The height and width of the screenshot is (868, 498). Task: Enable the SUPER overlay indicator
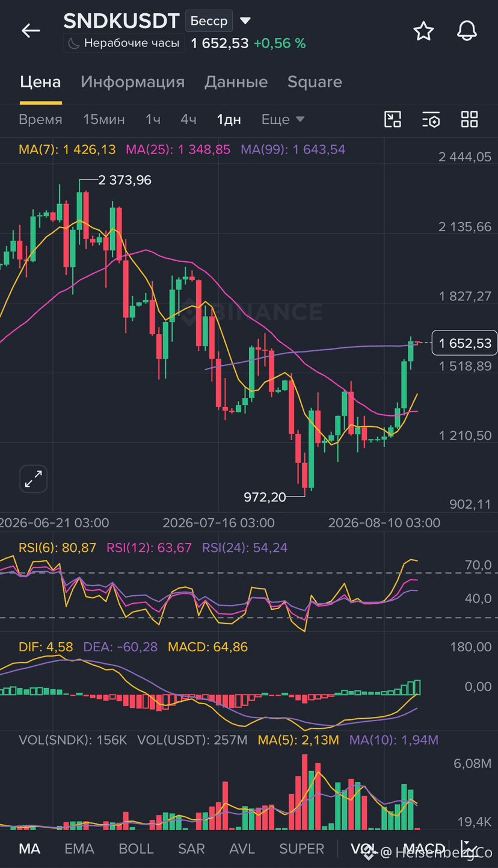[301, 849]
